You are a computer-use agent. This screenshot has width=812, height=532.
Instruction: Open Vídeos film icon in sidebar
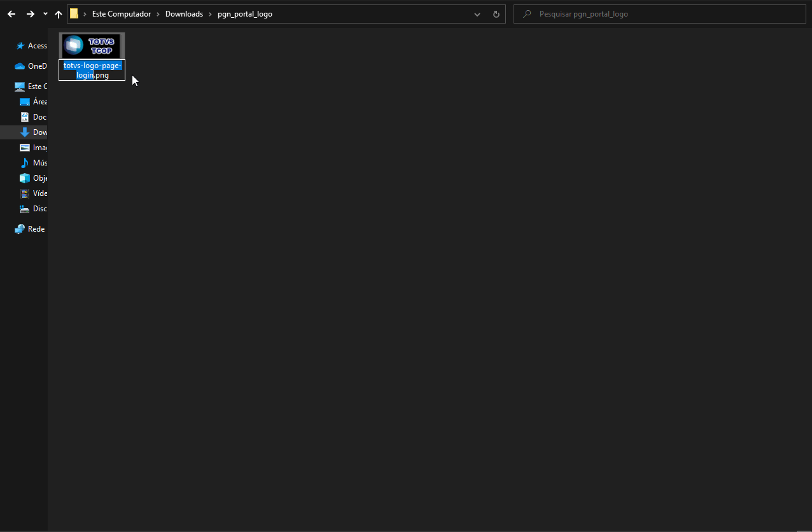coord(25,193)
